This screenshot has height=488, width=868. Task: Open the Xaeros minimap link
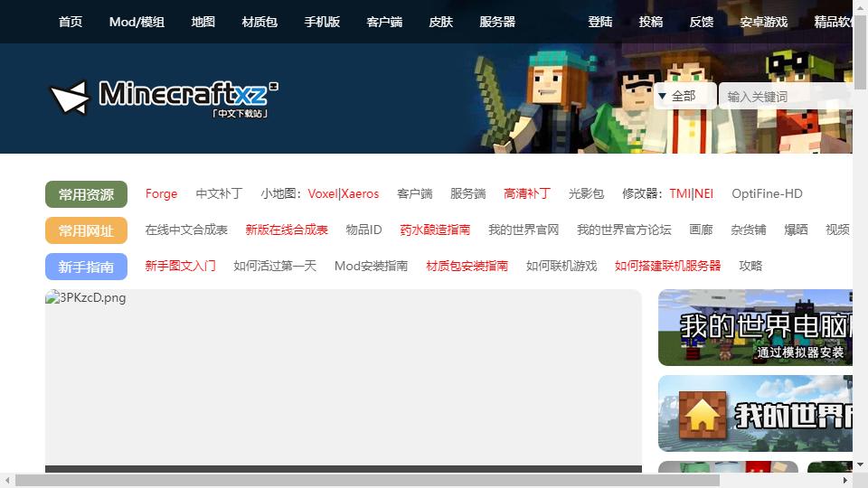coord(361,193)
